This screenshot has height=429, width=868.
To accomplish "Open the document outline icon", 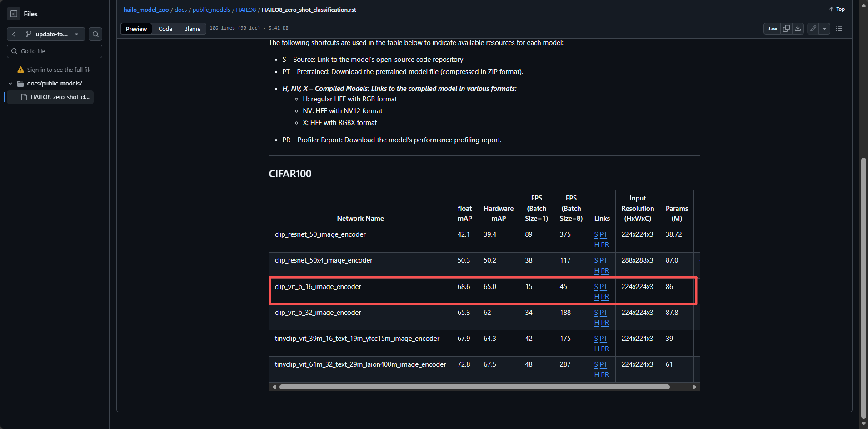I will 839,29.
